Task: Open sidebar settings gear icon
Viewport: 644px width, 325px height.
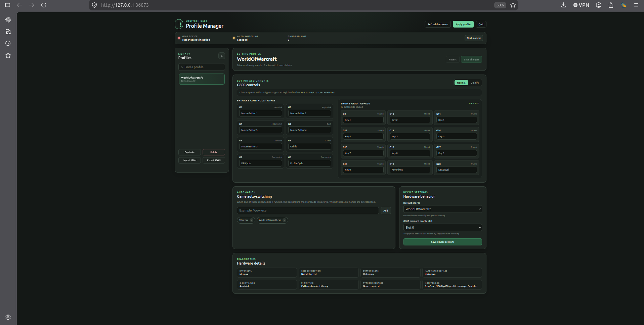Action: point(8,317)
